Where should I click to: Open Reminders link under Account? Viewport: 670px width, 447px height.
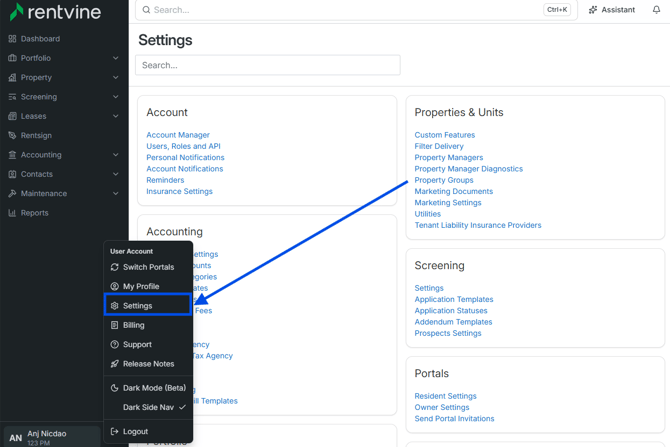pyautogui.click(x=165, y=180)
